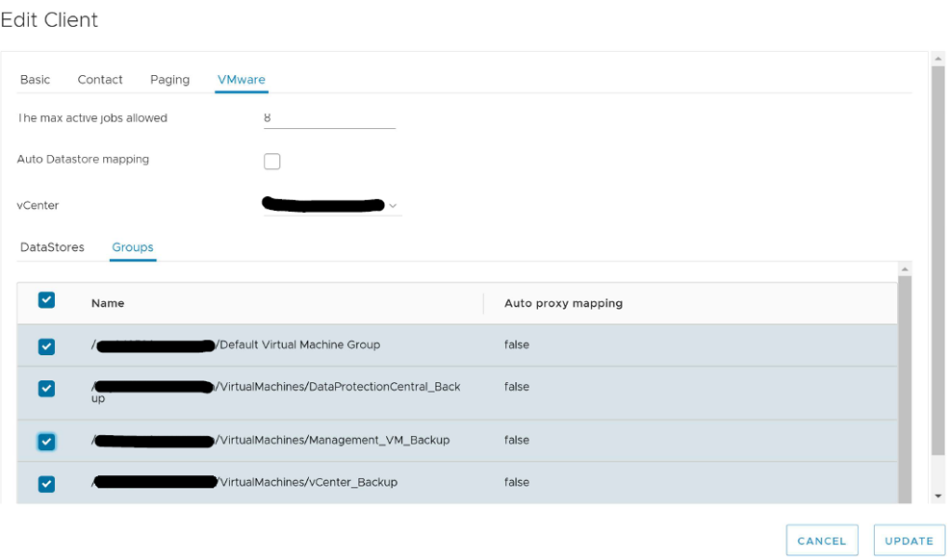The image size is (950, 560).
Task: Sort by the Name column header
Action: pos(108,303)
